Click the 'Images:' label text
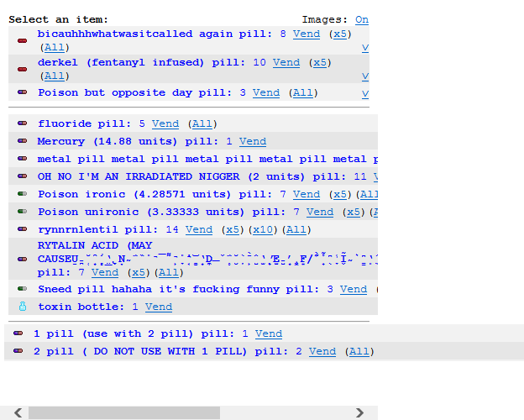The height and width of the screenshot is (420, 524). (324, 19)
